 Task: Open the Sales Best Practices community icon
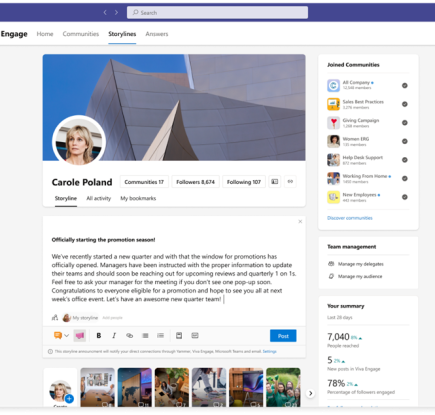click(333, 104)
